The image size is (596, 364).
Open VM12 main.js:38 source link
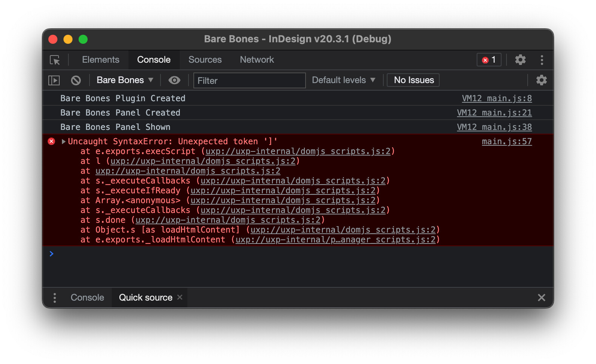[x=494, y=127]
